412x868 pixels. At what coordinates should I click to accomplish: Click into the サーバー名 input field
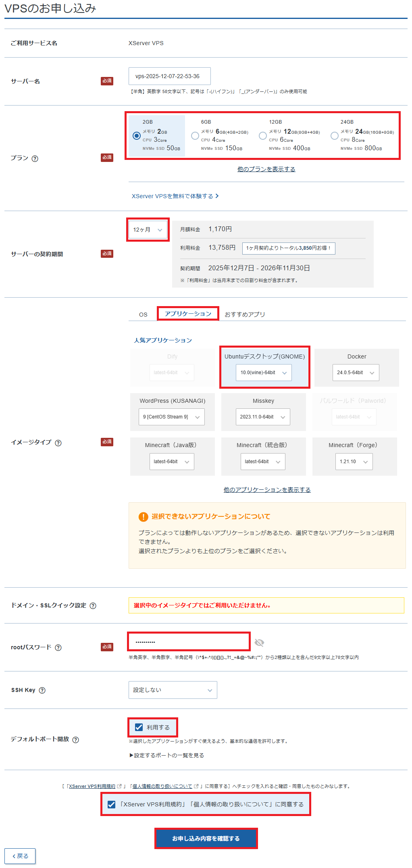(169, 76)
